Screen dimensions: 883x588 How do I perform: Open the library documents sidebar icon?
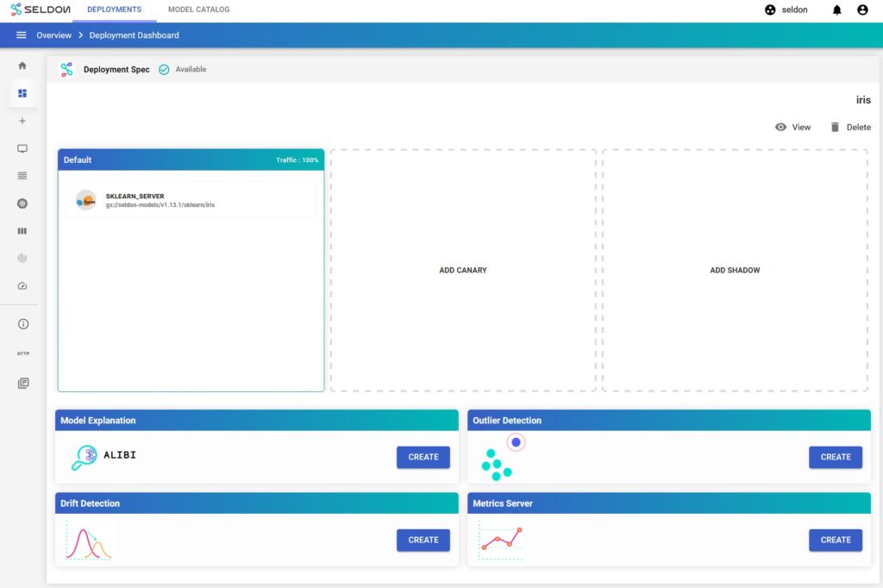click(23, 383)
